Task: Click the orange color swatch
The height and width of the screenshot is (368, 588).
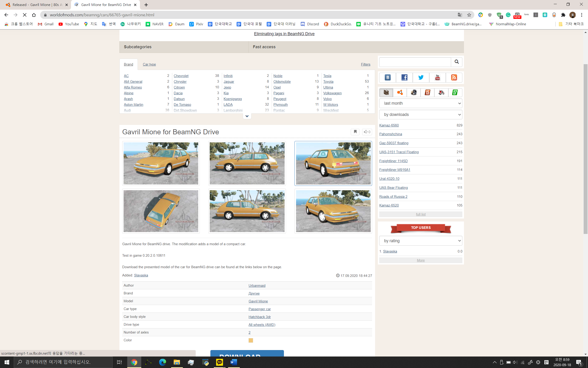Action: [251, 340]
